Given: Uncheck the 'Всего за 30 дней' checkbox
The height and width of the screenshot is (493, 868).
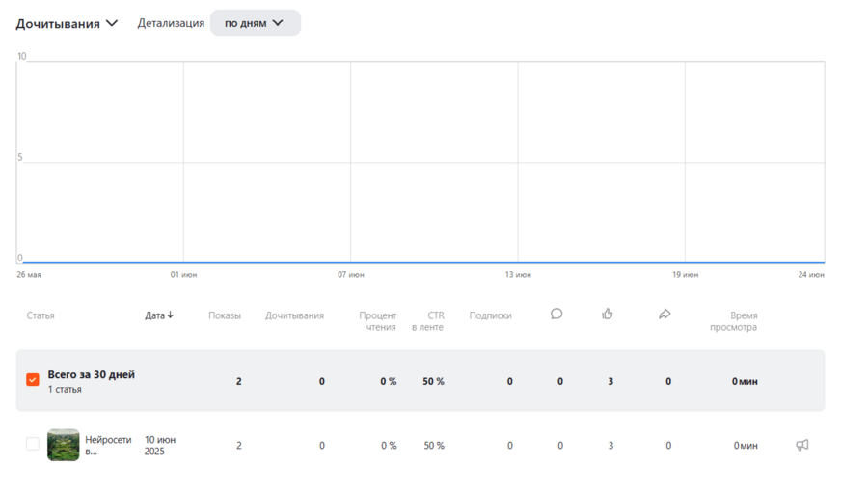Looking at the screenshot, I should (x=33, y=380).
